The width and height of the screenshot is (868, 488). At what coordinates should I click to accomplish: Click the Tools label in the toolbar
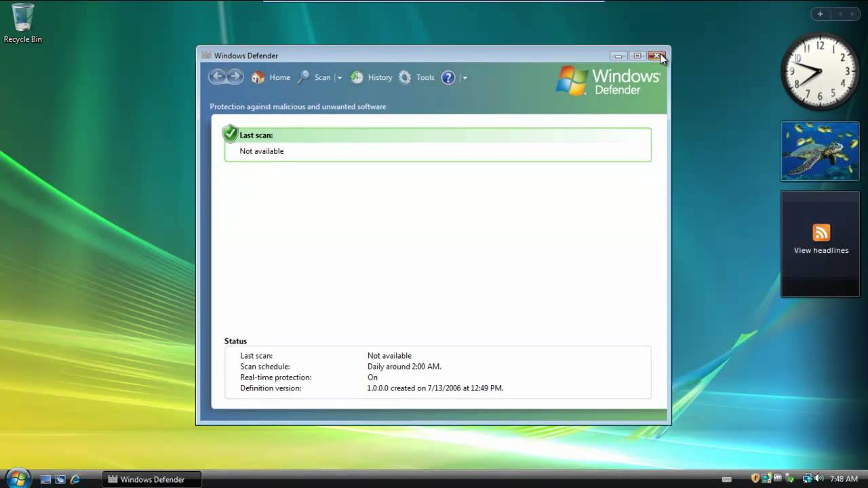click(x=425, y=77)
